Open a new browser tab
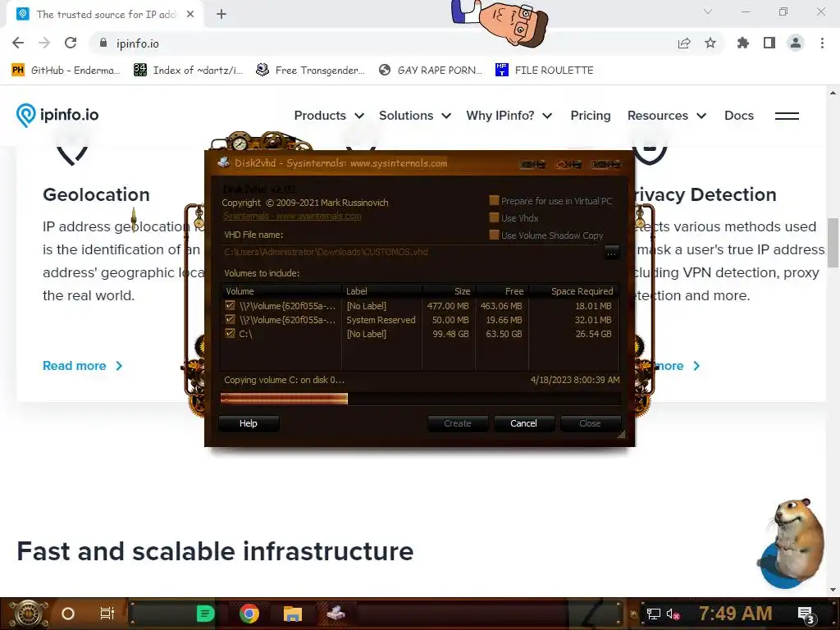 coord(221,15)
